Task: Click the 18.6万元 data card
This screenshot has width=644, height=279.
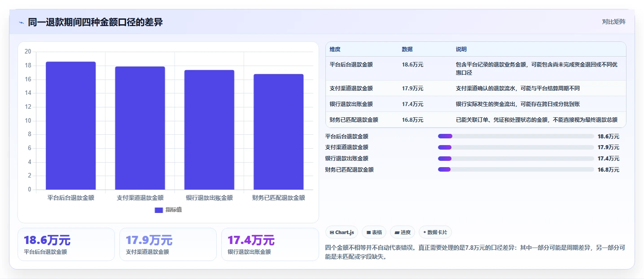Action: pos(66,244)
